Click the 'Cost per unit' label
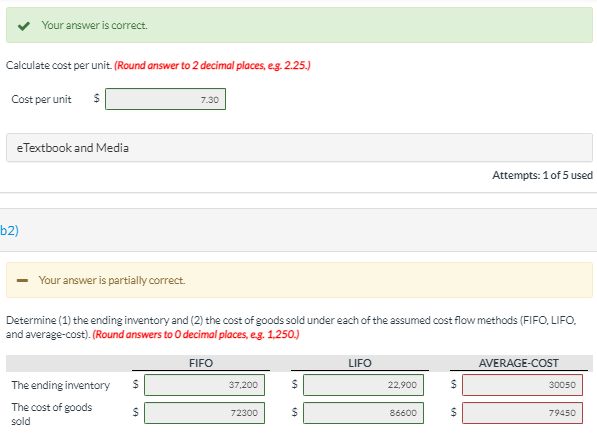597x438 pixels. pos(41,99)
